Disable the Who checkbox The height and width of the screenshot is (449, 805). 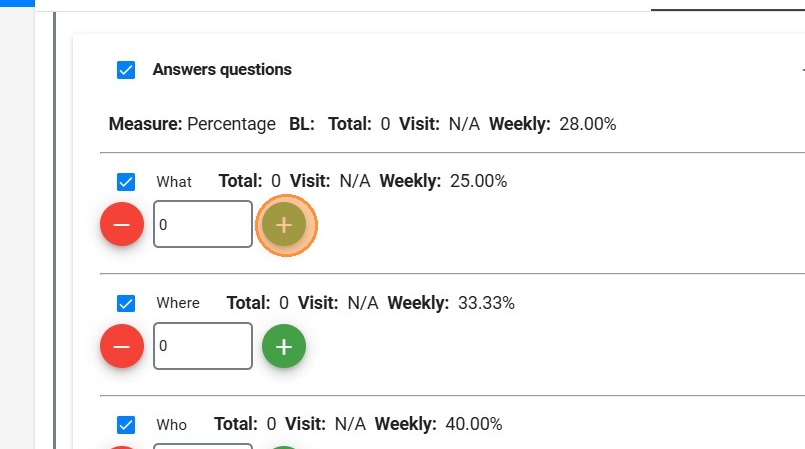click(126, 424)
